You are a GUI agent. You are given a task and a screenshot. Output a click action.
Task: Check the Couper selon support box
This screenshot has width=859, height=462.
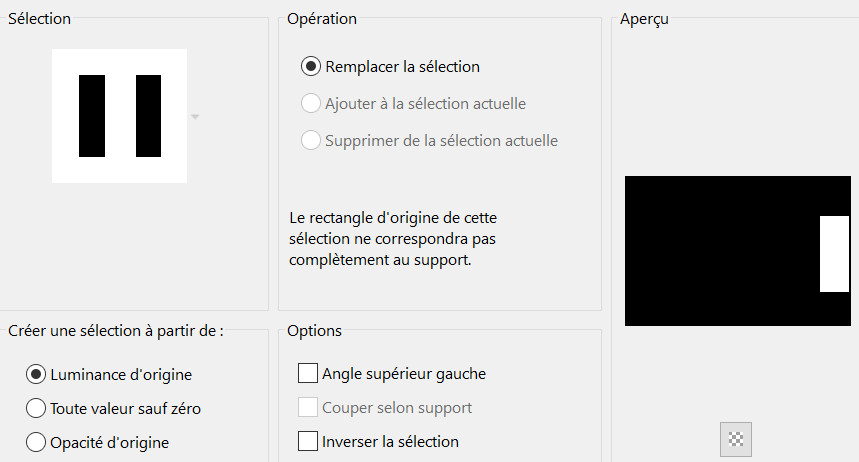[308, 407]
